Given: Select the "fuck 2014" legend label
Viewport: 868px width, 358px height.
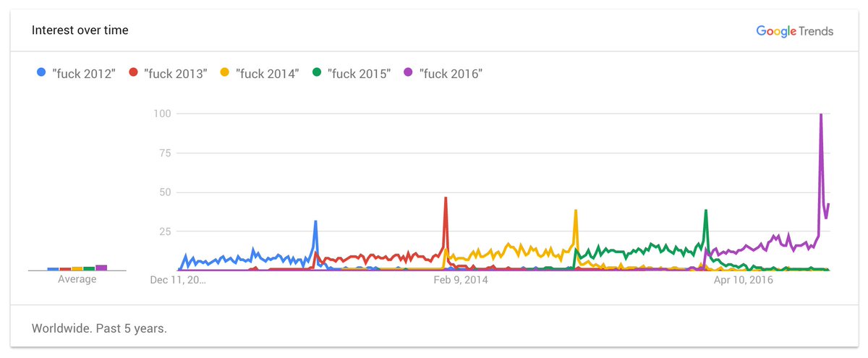Looking at the screenshot, I should click(268, 73).
